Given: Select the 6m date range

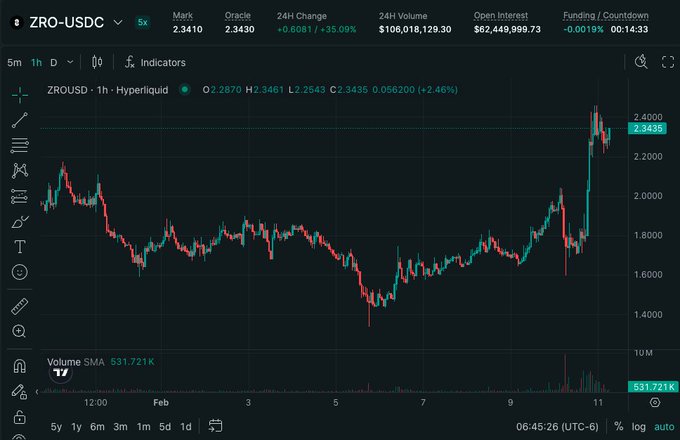Looking at the screenshot, I should coord(97,427).
